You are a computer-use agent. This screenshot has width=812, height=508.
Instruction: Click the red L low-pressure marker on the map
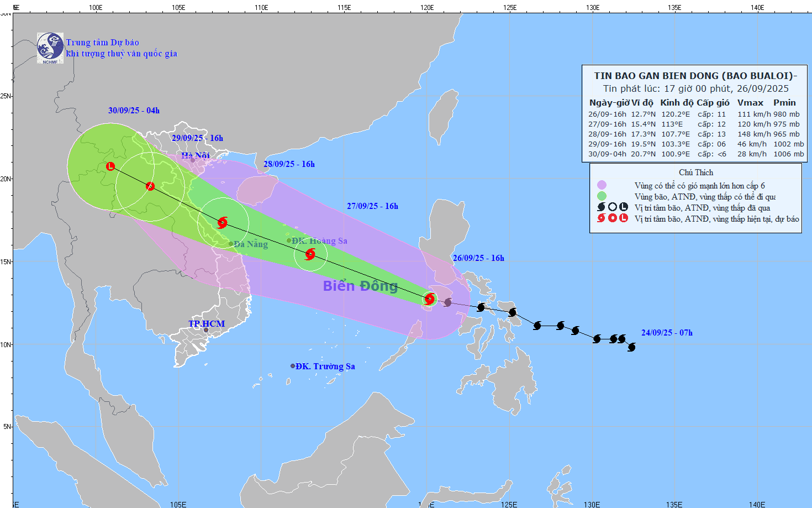[110, 166]
